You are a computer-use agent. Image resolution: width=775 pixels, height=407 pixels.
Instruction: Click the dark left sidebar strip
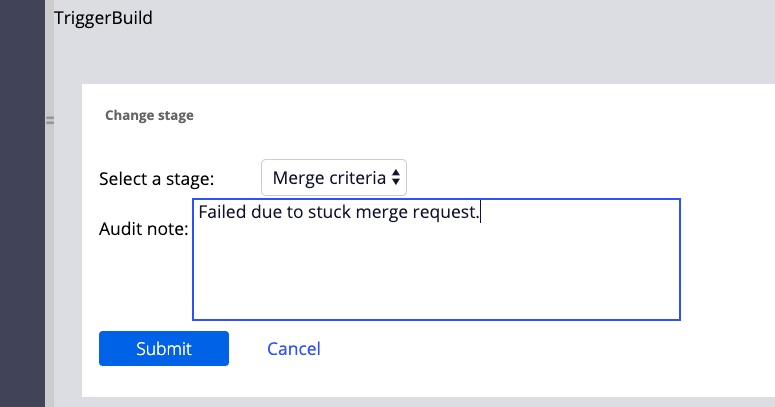coord(22,200)
